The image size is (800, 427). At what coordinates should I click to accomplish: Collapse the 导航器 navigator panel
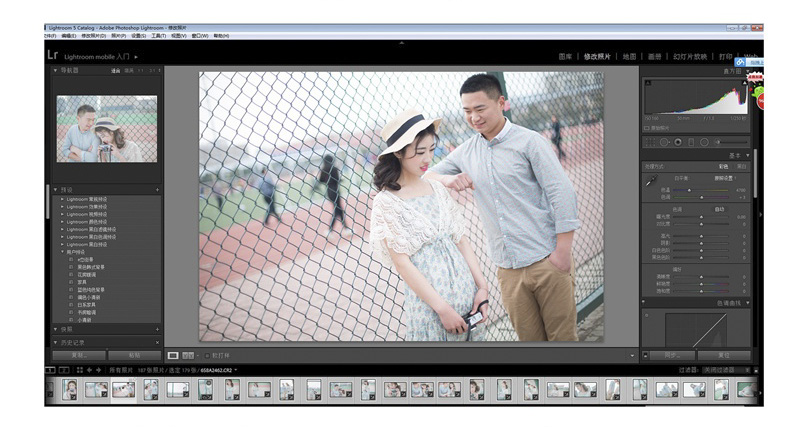coord(55,70)
